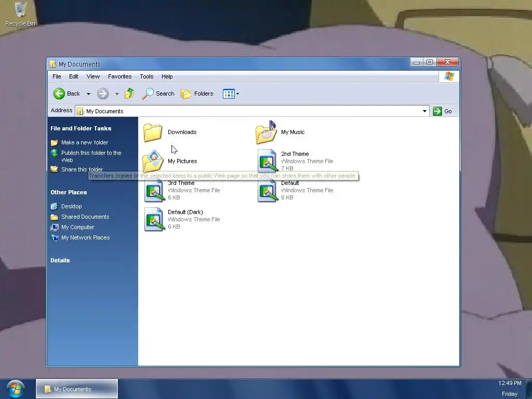Click the Desktop icon in Other Places
The image size is (532, 399).
pyautogui.click(x=54, y=206)
